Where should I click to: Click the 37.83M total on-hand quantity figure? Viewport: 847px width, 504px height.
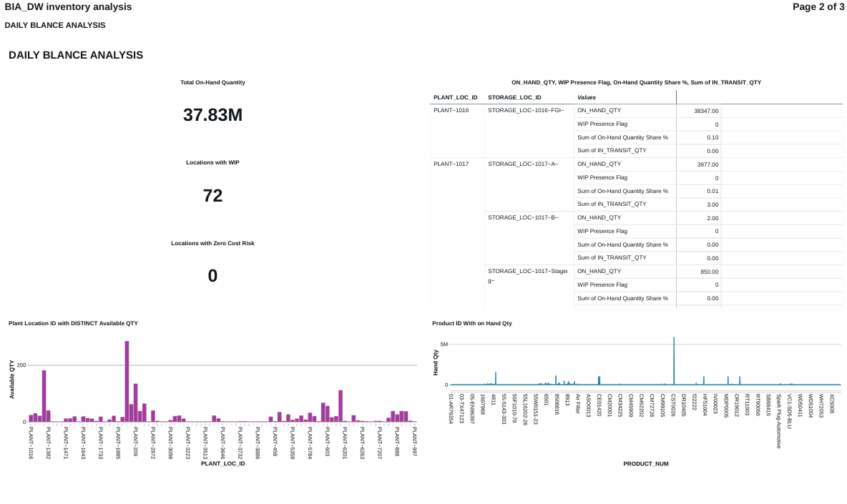click(212, 115)
